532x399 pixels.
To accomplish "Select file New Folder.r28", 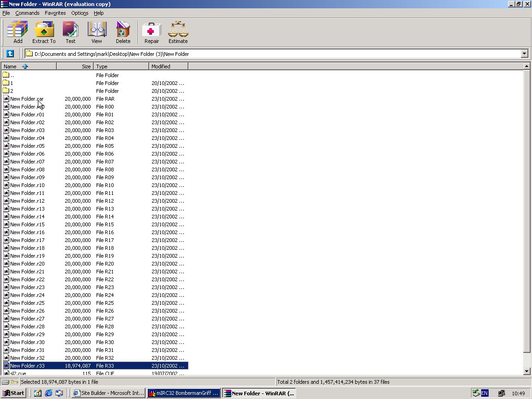I will [x=27, y=326].
